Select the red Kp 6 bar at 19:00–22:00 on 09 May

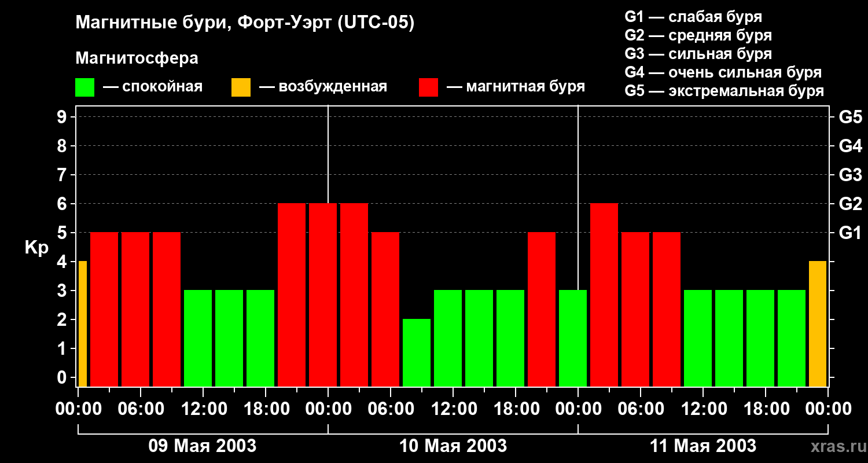292,295
